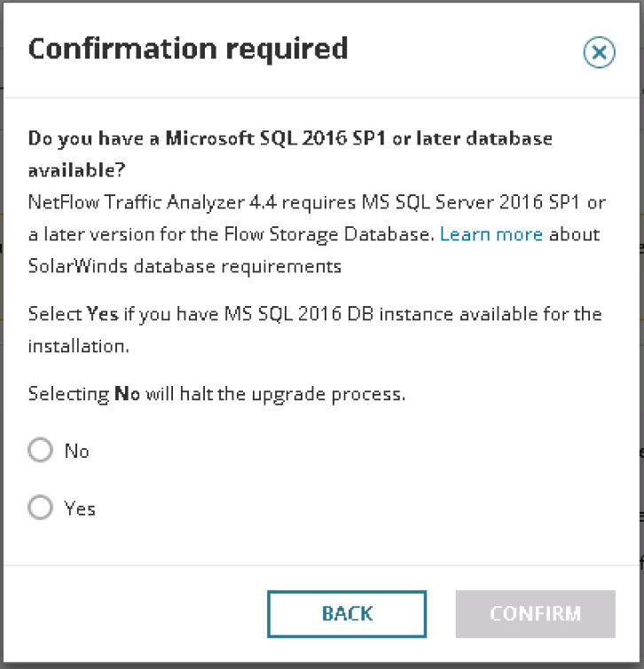Click the "Confirmation required" dialog title
Viewport: 644px width, 669px height.
(188, 49)
